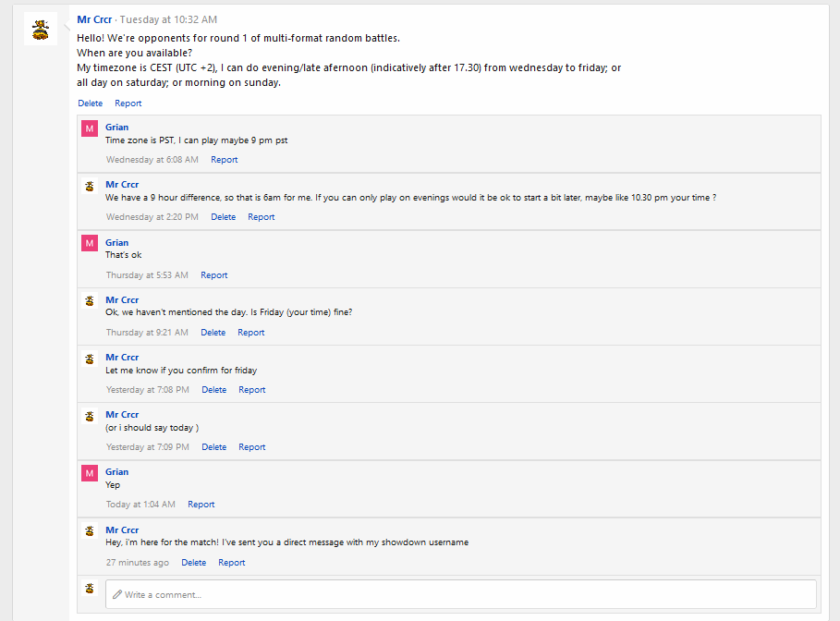Focus the "Write a comment..." field
This screenshot has width=840, height=621.
(460, 594)
